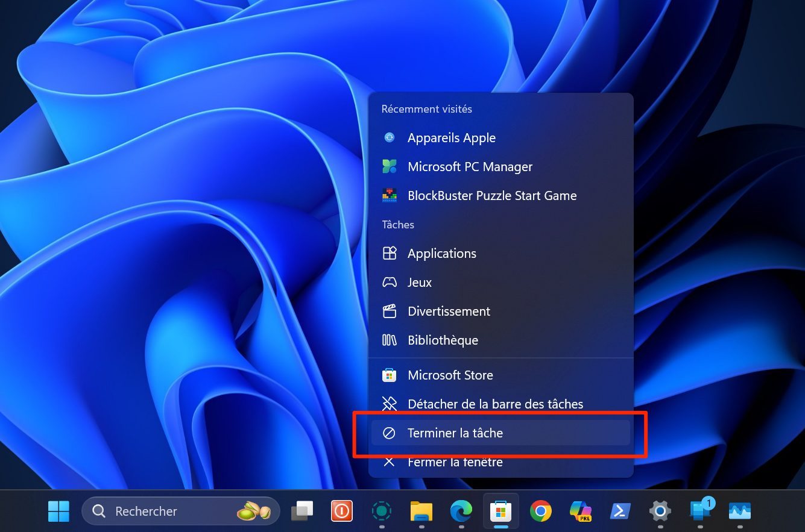Open the Windows Start menu
Screen dimensions: 805x532
58,511
